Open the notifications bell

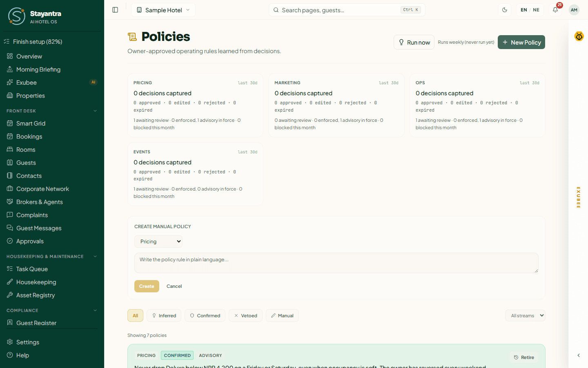coord(555,10)
